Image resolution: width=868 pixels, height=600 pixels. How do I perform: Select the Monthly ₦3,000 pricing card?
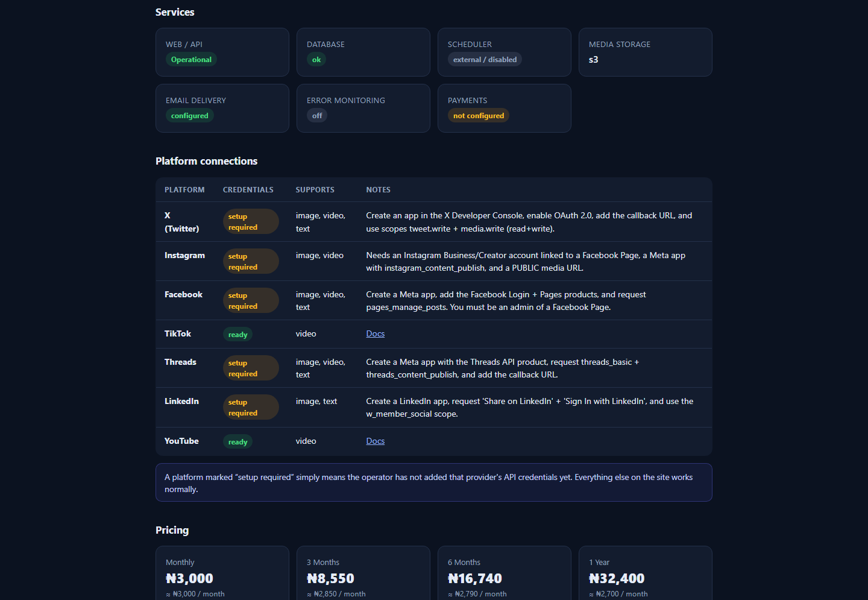coord(222,573)
